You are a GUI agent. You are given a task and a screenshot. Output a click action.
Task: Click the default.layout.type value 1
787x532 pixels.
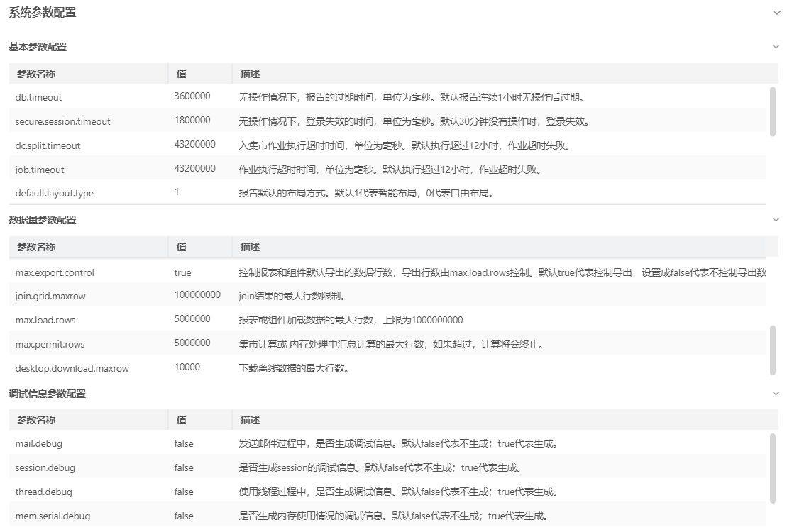[x=177, y=192]
